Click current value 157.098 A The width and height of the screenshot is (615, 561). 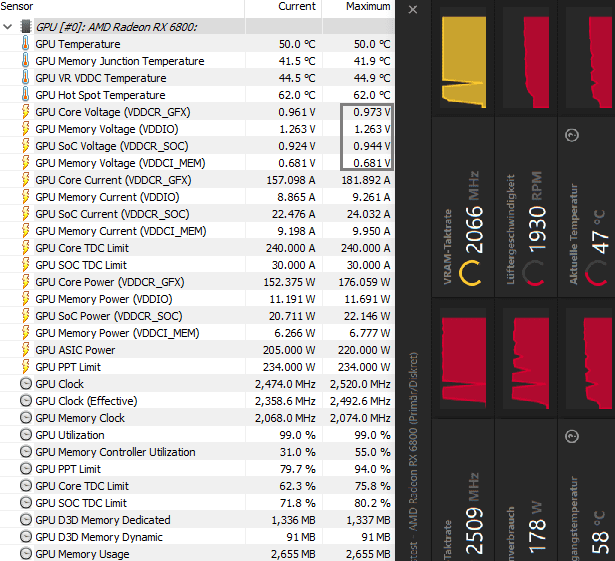click(x=291, y=180)
